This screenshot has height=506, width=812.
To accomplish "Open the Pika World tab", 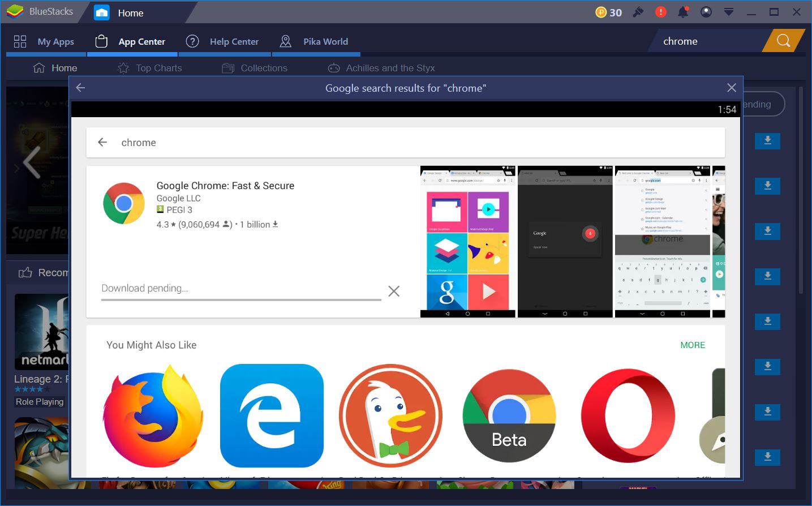I will point(316,41).
